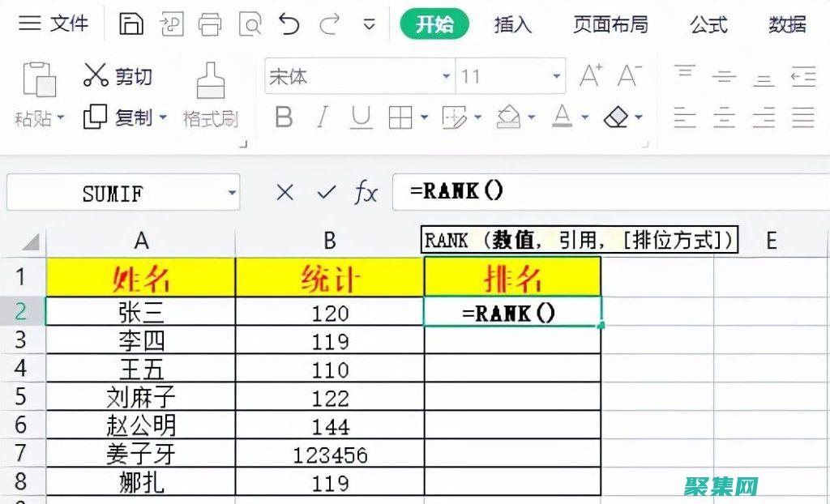Image resolution: width=830 pixels, height=504 pixels.
Task: Click the Output as PDF icon
Action: 170,23
